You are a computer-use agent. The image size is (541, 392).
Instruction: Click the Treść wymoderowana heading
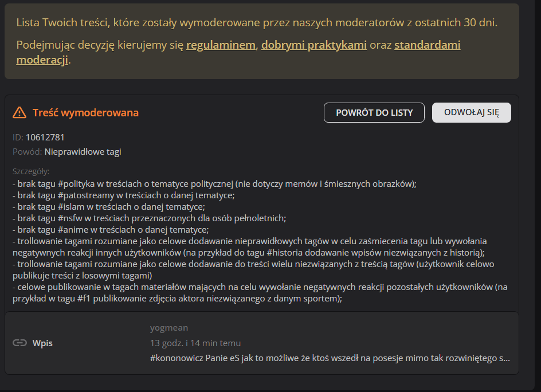click(x=85, y=112)
